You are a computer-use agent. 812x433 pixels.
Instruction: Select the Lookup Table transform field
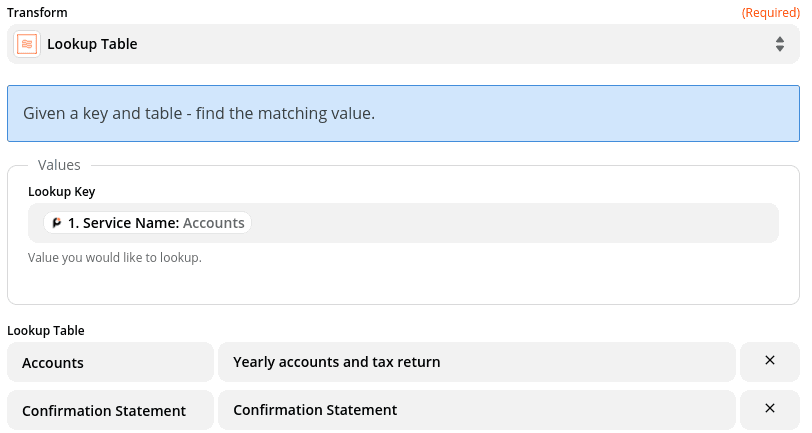point(400,44)
